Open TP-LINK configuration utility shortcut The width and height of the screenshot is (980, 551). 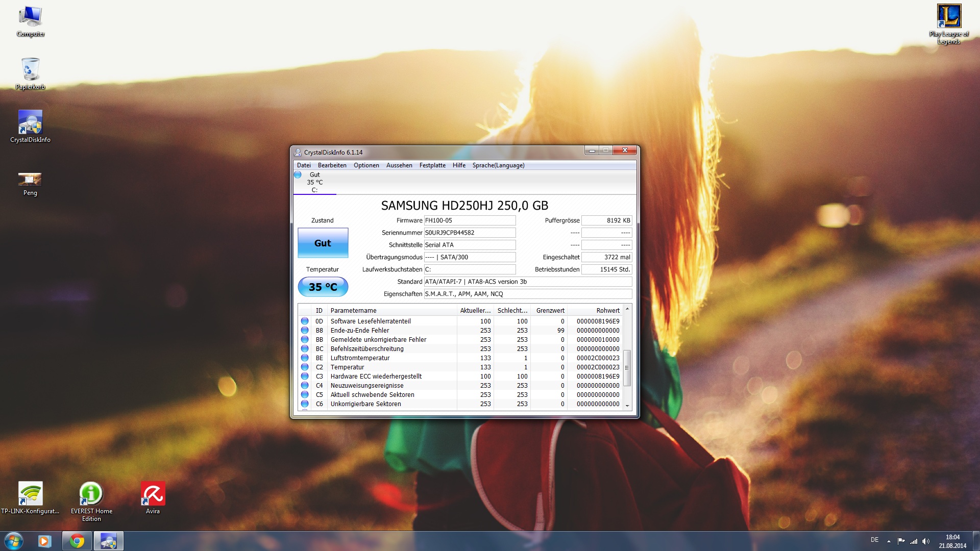[x=30, y=494]
